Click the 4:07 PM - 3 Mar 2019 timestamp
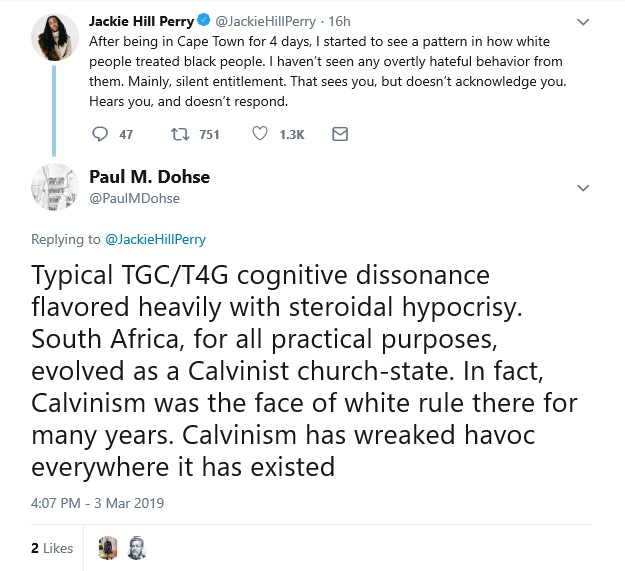Viewport: 625px width, 571px height. (97, 503)
